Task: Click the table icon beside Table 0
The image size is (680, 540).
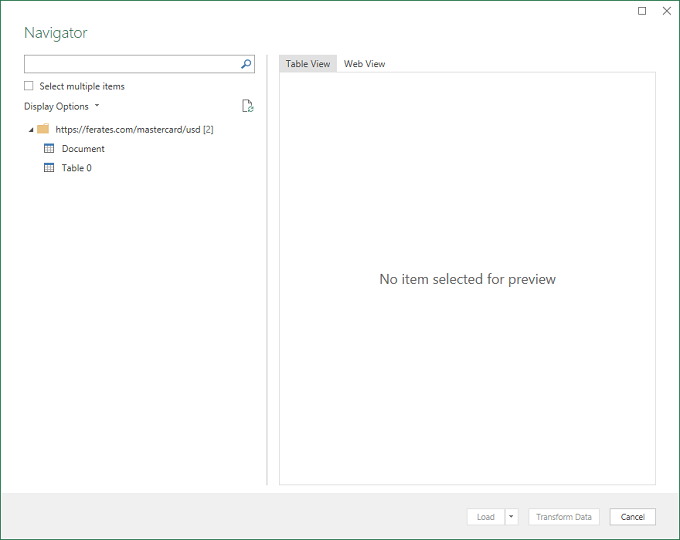Action: click(49, 167)
